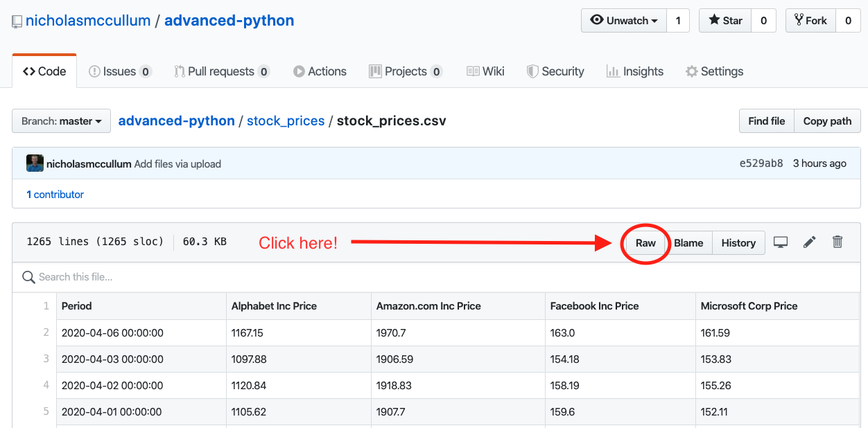Click commit author nicholasmccullum
The image size is (868, 428).
tap(89, 164)
